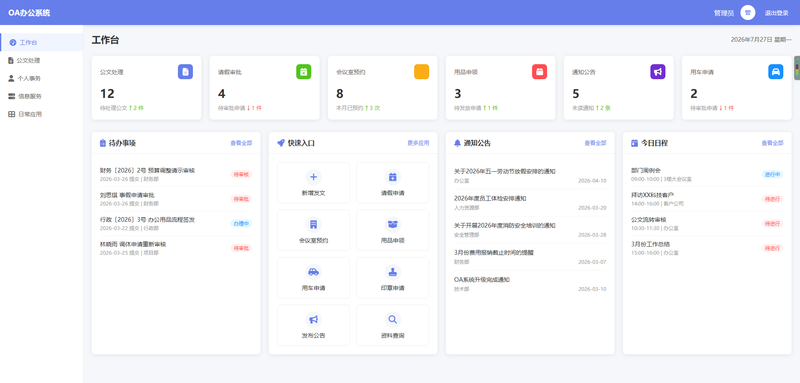Click the date 2026年7月27日 星期一

(x=761, y=39)
